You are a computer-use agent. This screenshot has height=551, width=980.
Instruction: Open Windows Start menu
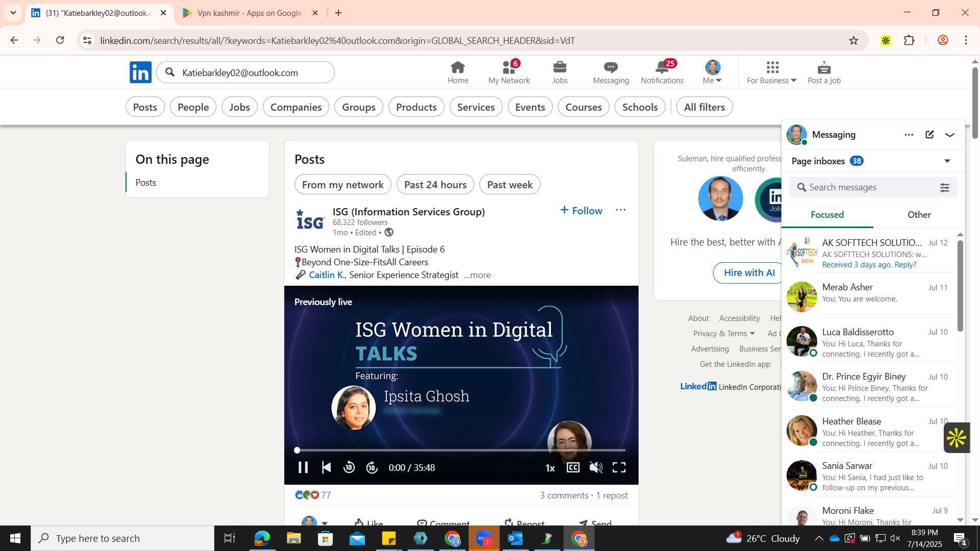coord(15,538)
